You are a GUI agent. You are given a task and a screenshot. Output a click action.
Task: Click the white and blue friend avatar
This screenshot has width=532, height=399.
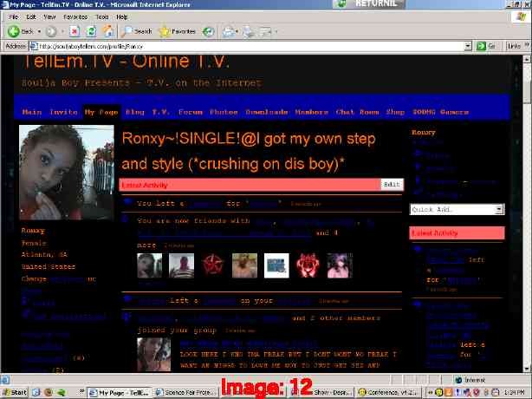(x=276, y=265)
